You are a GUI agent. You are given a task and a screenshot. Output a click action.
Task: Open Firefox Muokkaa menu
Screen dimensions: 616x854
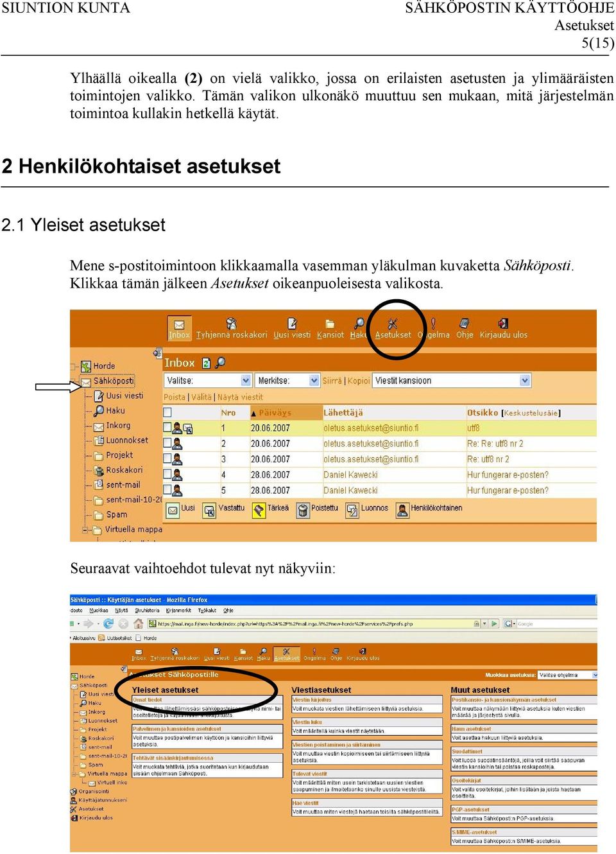(x=99, y=611)
